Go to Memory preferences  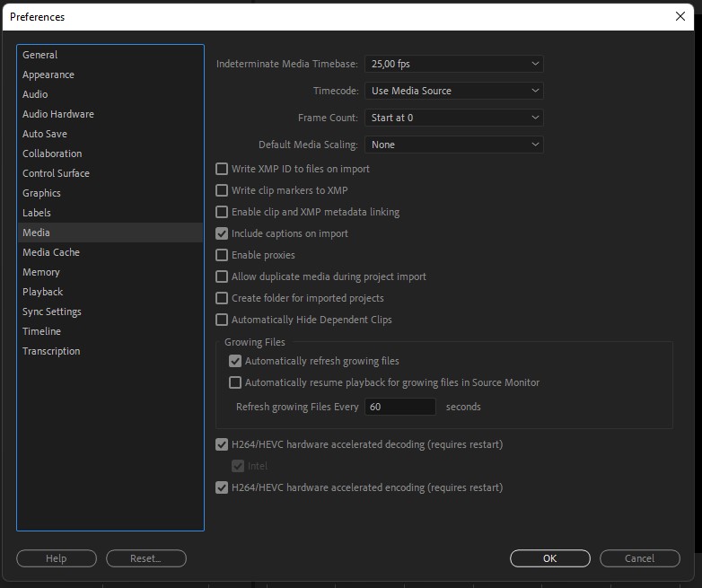tap(110, 271)
